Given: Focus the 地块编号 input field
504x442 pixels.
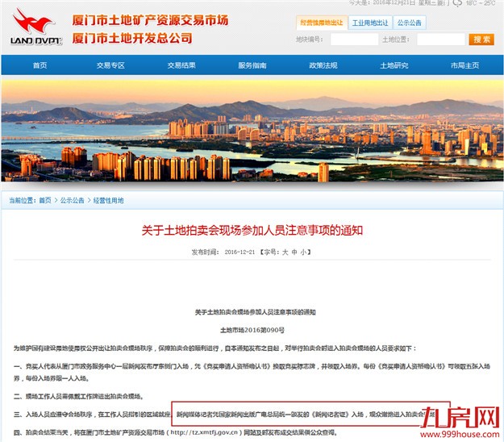Looking at the screenshot, I should (354, 40).
